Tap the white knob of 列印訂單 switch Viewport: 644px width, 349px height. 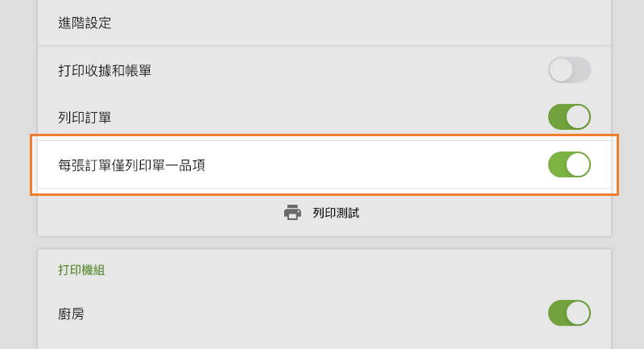point(578,117)
